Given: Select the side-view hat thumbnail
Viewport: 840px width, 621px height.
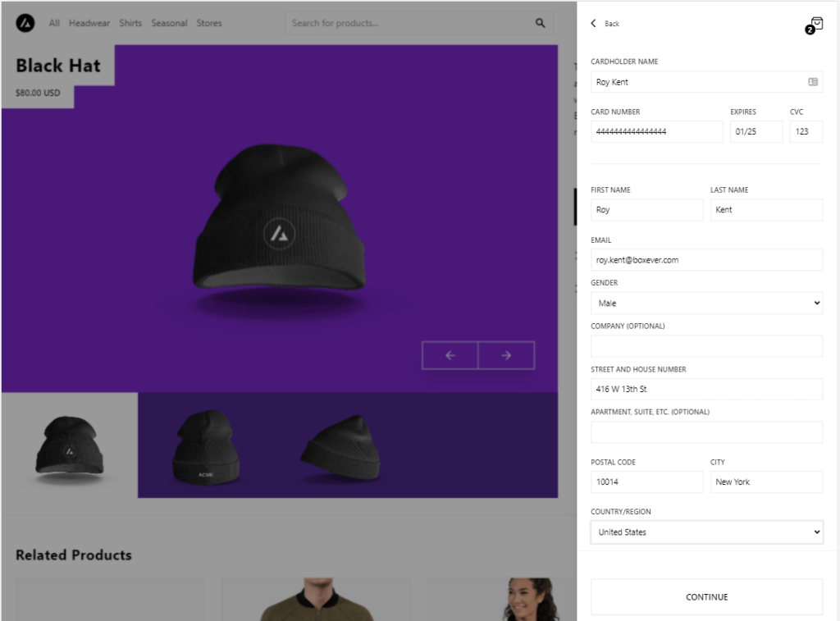Looking at the screenshot, I should click(x=340, y=447).
